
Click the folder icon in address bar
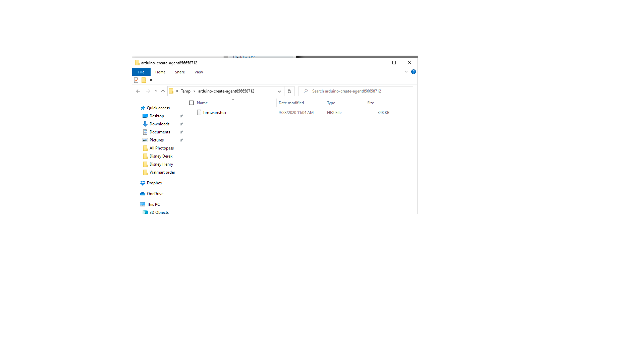click(171, 91)
